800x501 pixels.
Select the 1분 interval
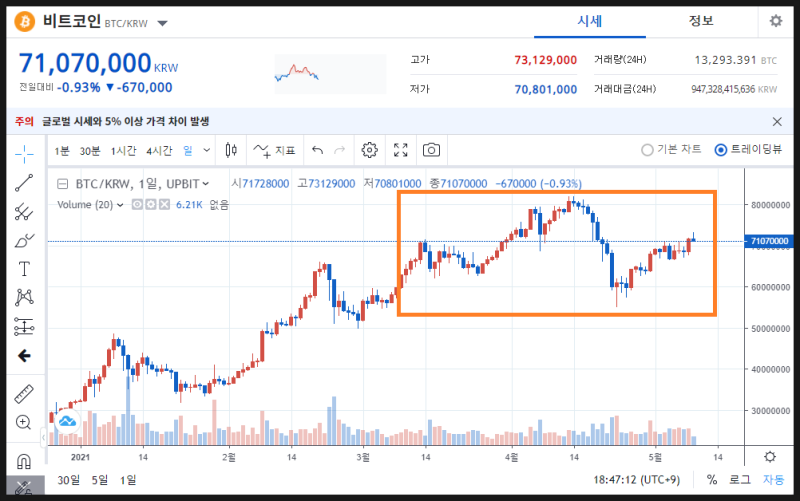[x=62, y=151]
